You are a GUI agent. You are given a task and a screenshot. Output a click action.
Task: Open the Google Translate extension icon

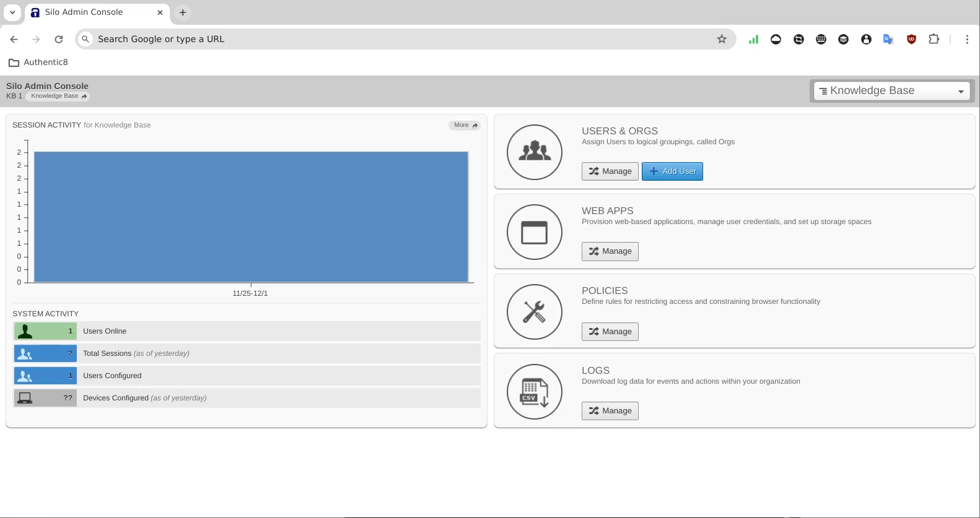pos(888,39)
